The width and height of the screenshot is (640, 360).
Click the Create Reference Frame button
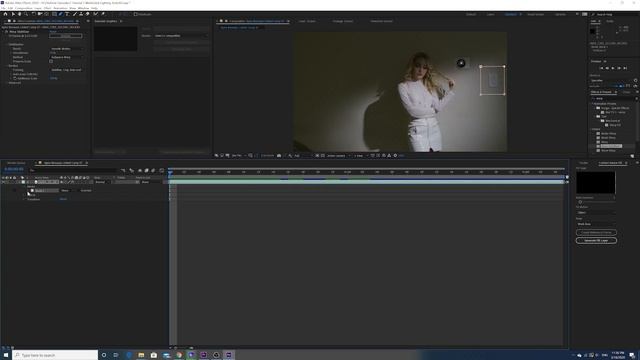point(596,232)
